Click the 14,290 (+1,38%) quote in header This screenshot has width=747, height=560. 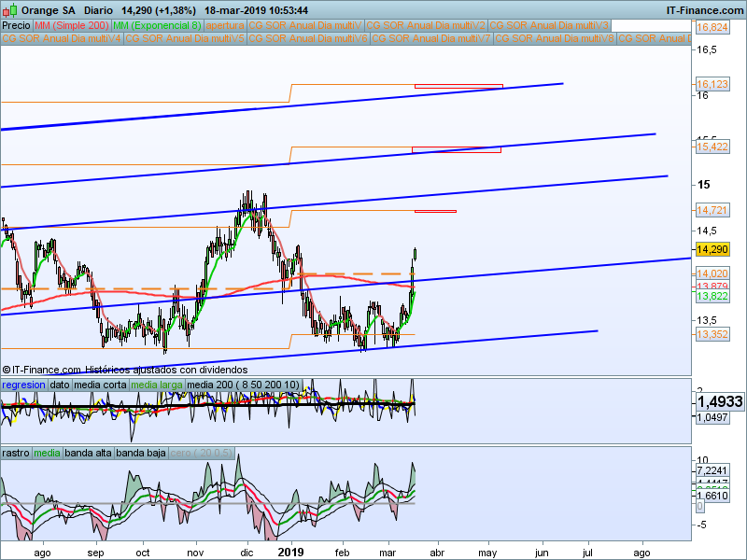click(x=159, y=10)
